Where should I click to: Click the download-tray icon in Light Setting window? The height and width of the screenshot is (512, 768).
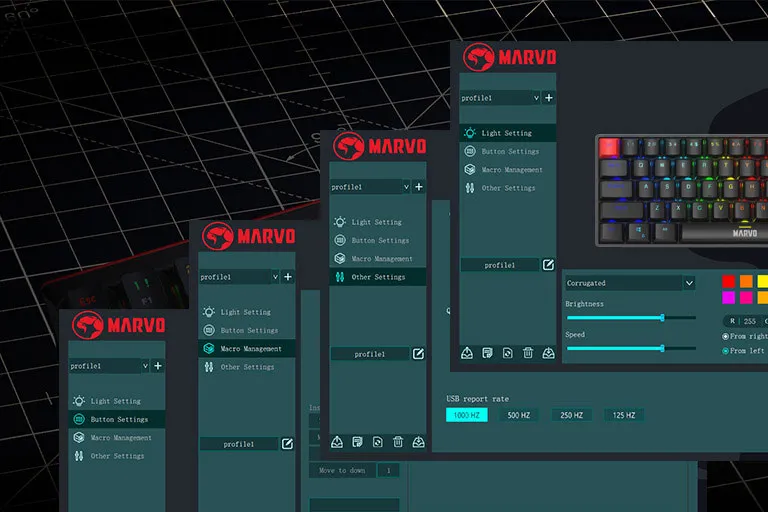pos(548,353)
